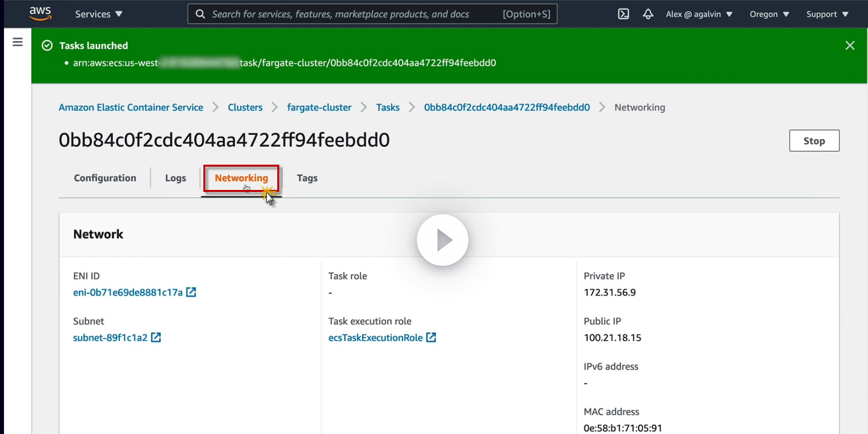Image resolution: width=868 pixels, height=434 pixels.
Task: Open the subnet-89f1c1a2 link
Action: pyautogui.click(x=110, y=337)
